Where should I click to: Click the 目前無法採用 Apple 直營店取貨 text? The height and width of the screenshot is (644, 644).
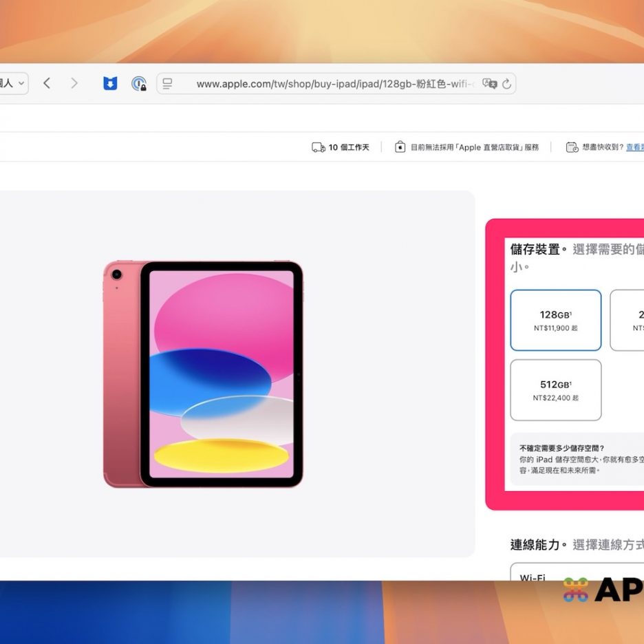474,147
